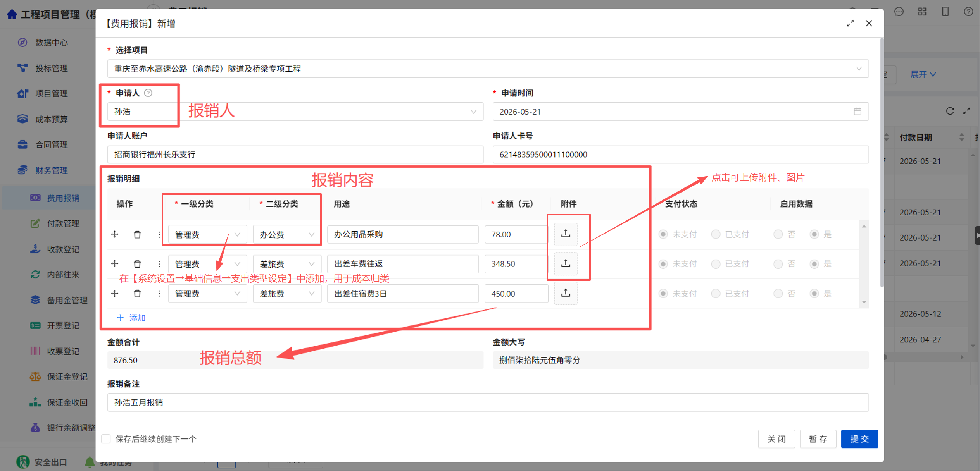
Task: Close the 费用报销 新增 dialog
Action: tap(869, 23)
